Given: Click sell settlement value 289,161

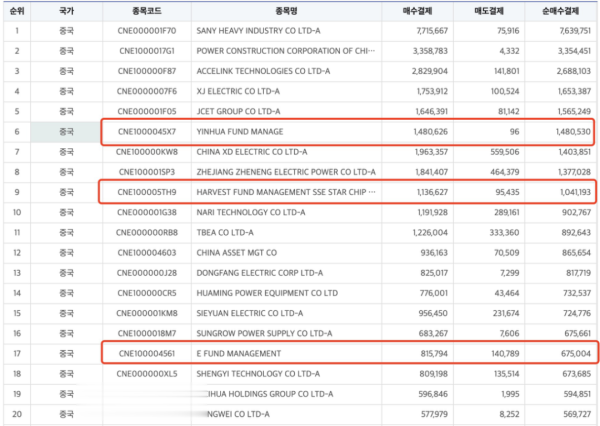Looking at the screenshot, I should (x=507, y=212).
